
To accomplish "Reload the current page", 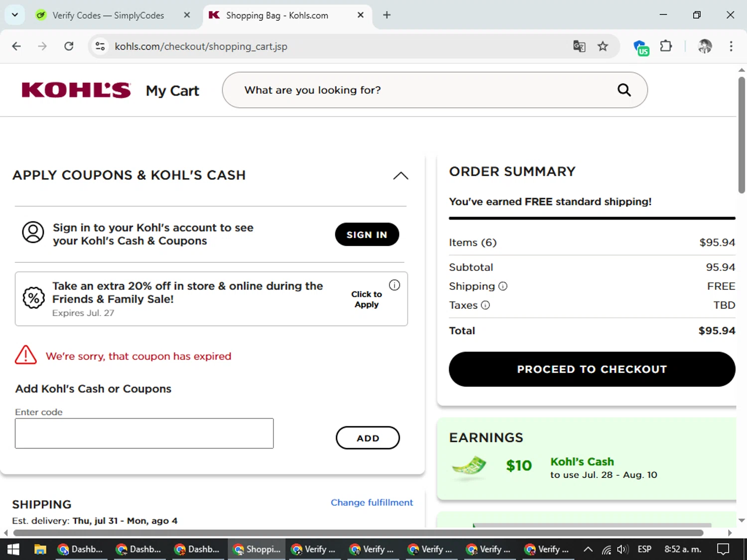I will pos(69,46).
